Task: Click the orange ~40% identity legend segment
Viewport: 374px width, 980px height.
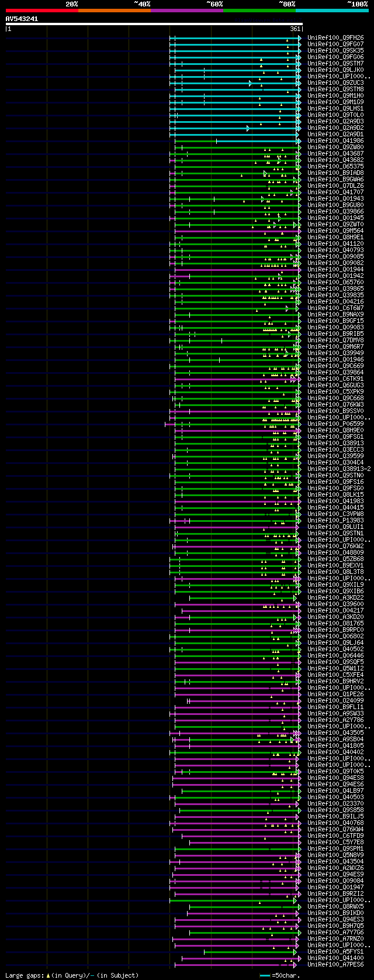Action: tap(114, 10)
